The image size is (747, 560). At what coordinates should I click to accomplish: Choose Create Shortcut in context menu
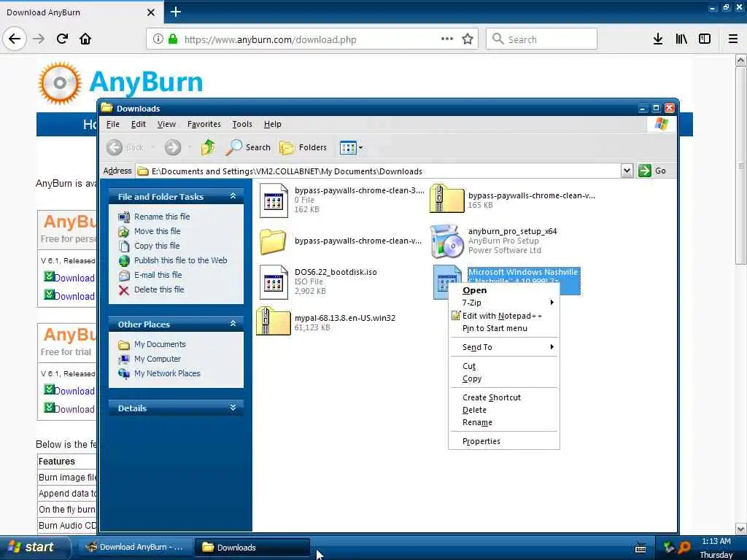pos(504,397)
